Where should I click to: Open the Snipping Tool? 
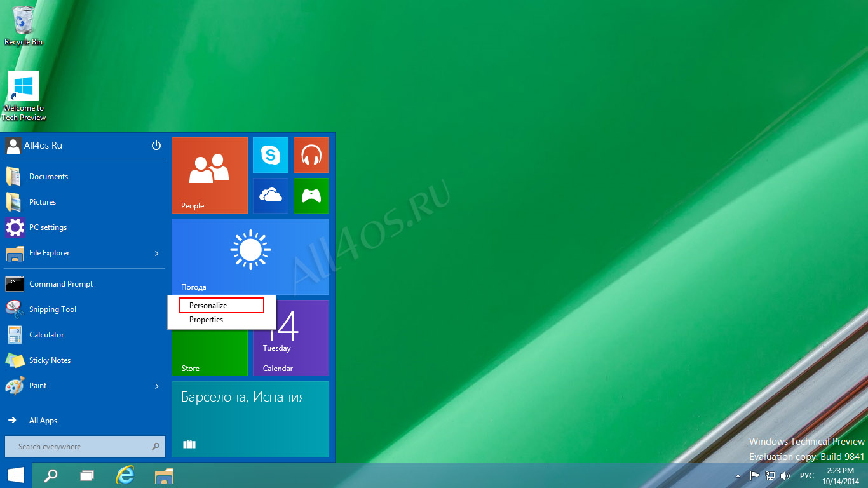[x=85, y=309]
